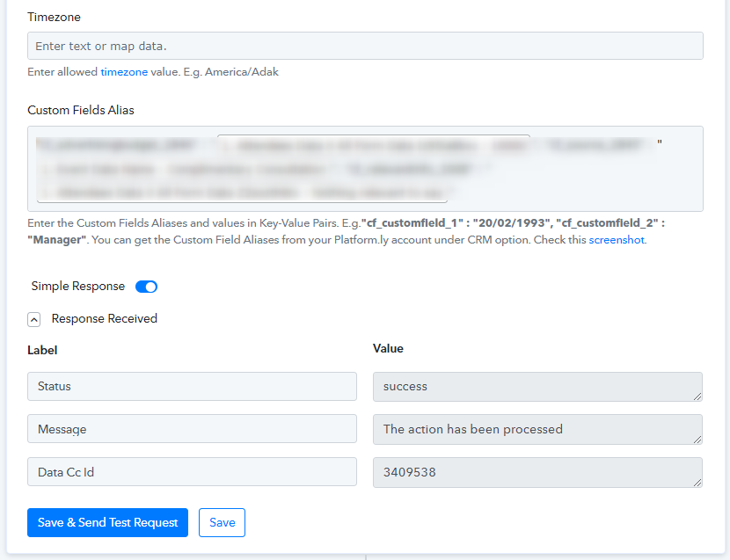
Task: Grab the resize handle of Message value box
Action: (697, 440)
